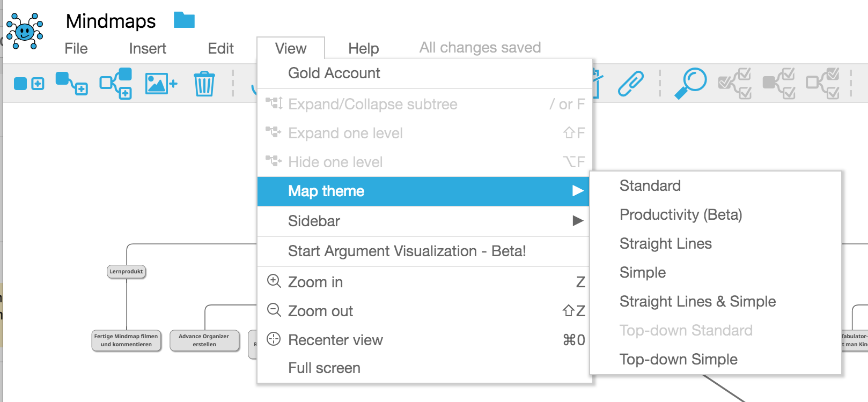
Task: Click the add sibling node icon
Action: coord(29,84)
